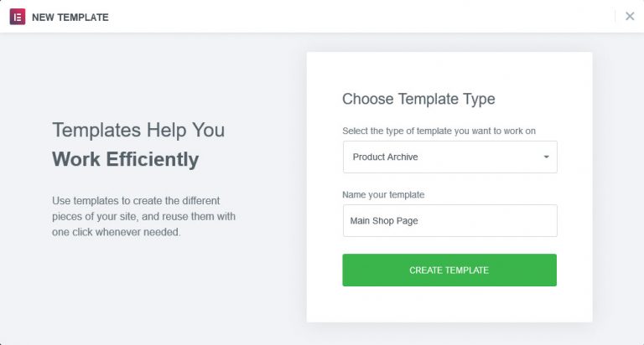Click the Main Shop Page name field
Screen dimensions: 644x345
[449, 221]
